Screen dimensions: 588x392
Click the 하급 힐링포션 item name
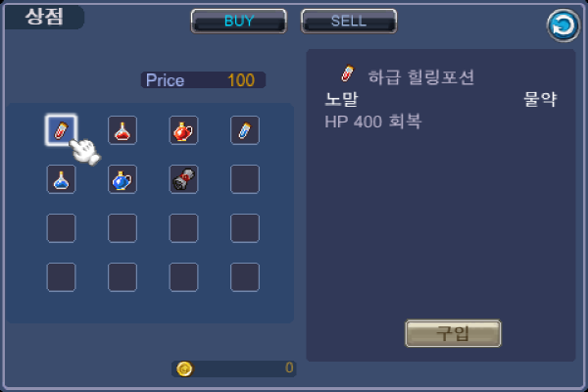421,76
